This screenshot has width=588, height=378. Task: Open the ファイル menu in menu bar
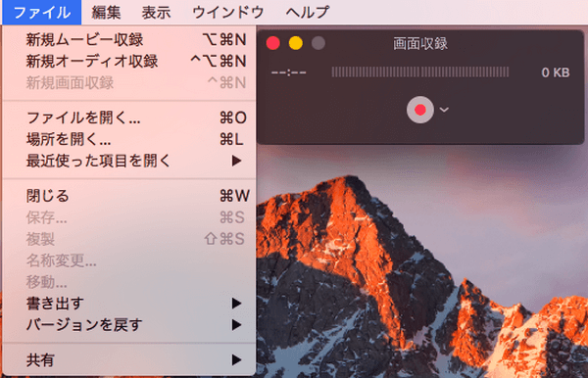point(41,13)
